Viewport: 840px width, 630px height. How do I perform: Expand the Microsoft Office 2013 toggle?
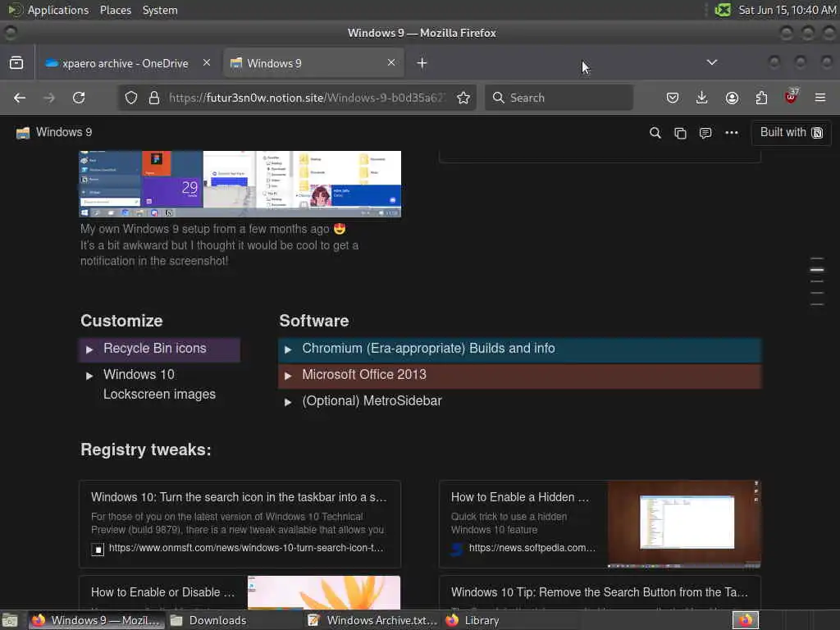pos(288,376)
